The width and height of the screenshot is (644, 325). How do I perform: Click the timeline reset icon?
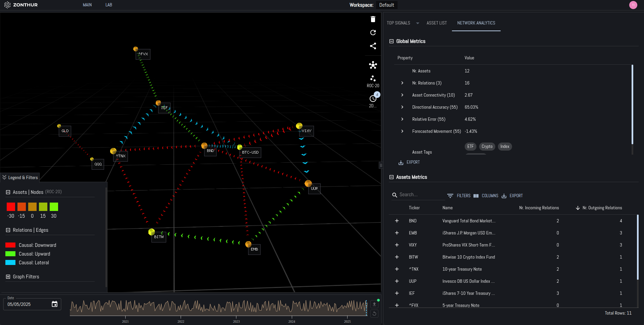tap(374, 314)
